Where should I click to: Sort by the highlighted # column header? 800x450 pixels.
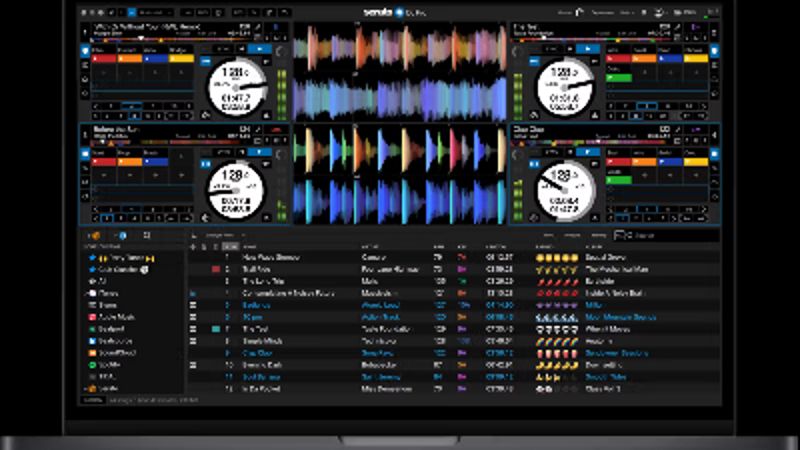click(x=231, y=246)
